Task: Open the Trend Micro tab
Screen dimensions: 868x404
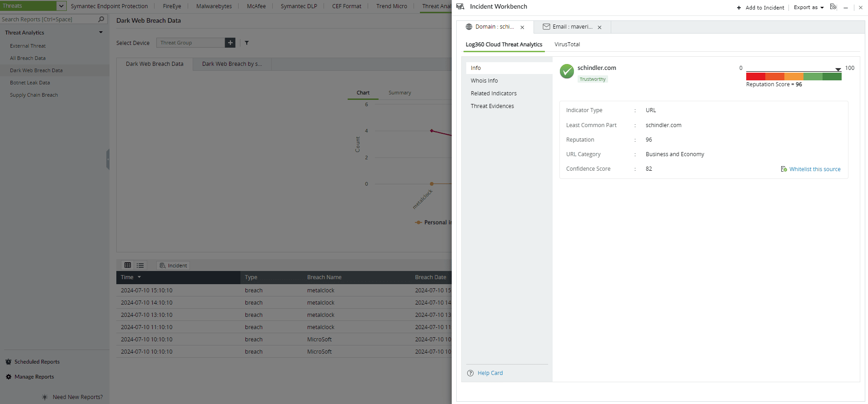Action: [392, 6]
